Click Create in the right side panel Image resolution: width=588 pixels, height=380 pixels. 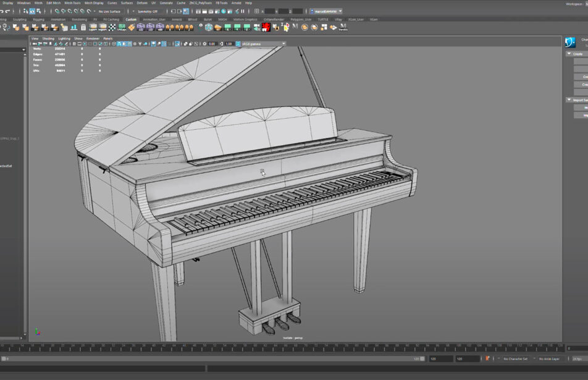[x=577, y=54]
